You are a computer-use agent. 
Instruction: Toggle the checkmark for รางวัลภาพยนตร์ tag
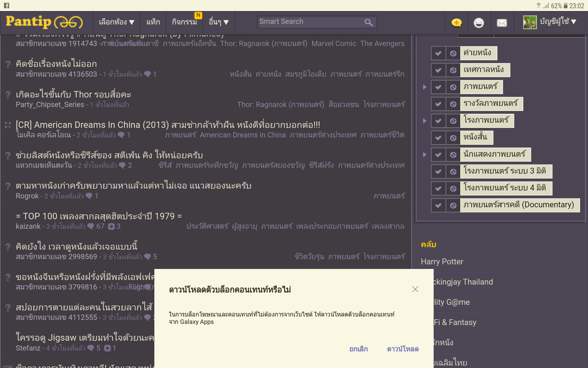pyautogui.click(x=438, y=104)
